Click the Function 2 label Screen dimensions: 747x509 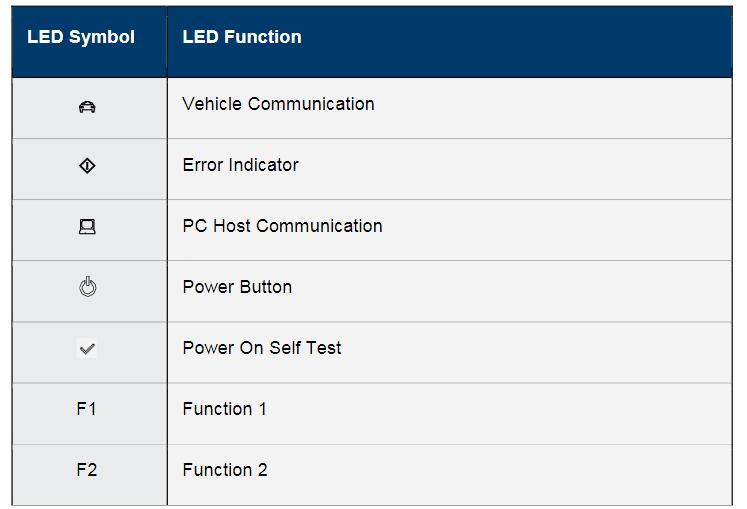click(225, 470)
